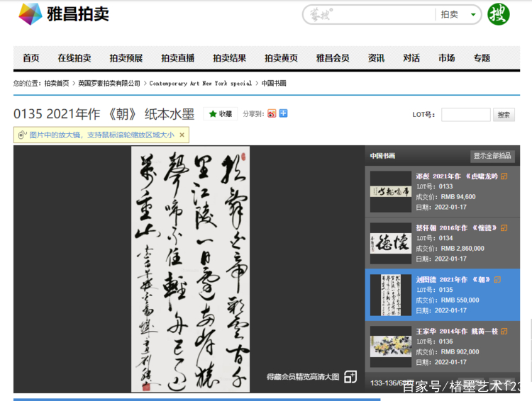Click the mouse icon in tip banner
The width and height of the screenshot is (532, 401).
[22, 135]
